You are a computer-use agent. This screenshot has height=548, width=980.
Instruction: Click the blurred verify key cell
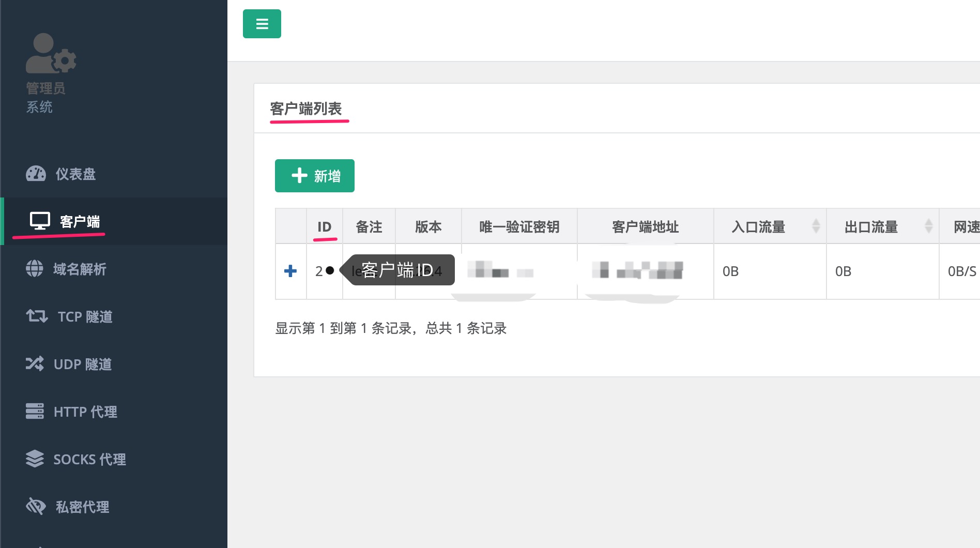(519, 271)
